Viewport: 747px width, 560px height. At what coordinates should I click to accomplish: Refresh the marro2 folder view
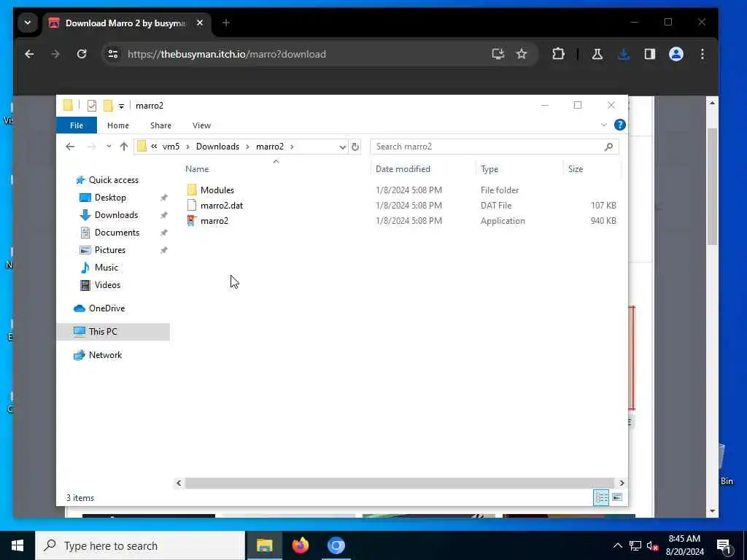click(355, 147)
